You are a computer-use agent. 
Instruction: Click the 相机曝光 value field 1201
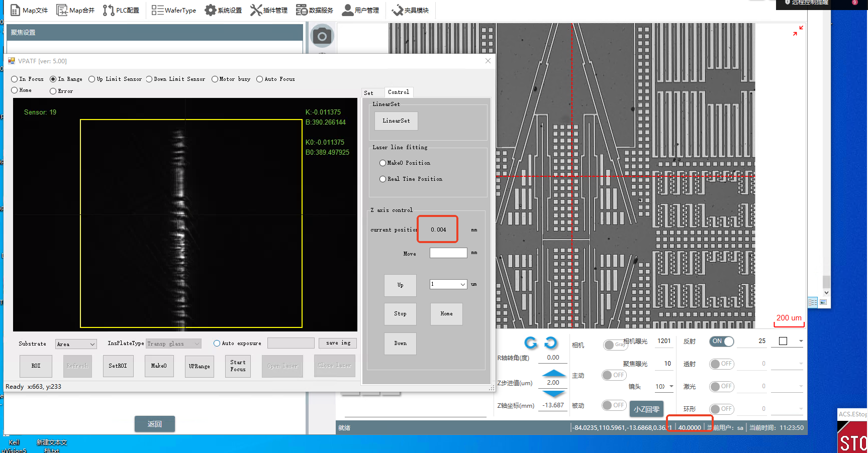click(x=664, y=341)
